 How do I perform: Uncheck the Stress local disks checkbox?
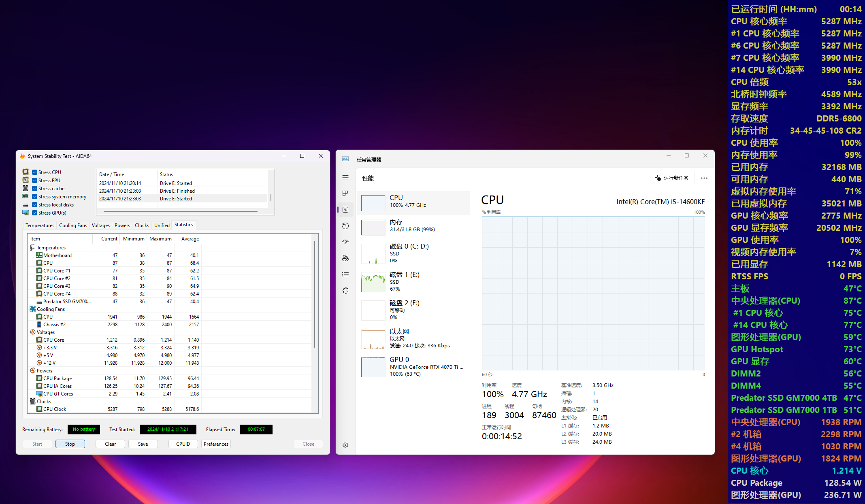[x=35, y=205]
